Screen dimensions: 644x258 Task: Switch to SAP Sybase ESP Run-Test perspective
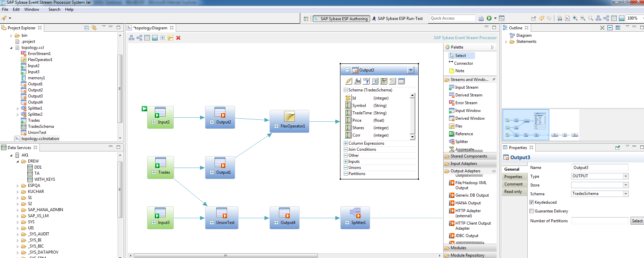point(397,19)
